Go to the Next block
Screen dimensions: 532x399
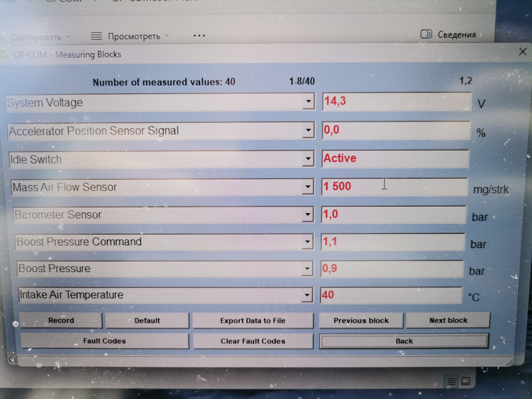[x=448, y=320]
